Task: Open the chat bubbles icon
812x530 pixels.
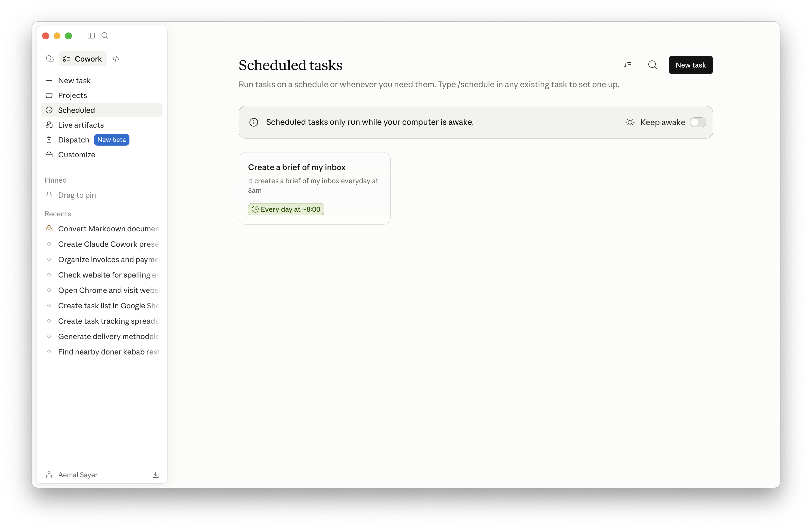Action: click(50, 59)
